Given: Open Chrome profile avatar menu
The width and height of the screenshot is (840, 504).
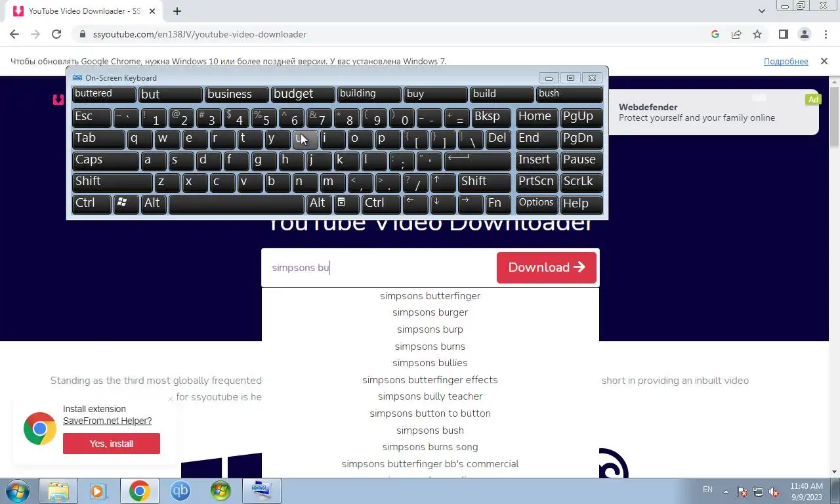Looking at the screenshot, I should pyautogui.click(x=804, y=34).
